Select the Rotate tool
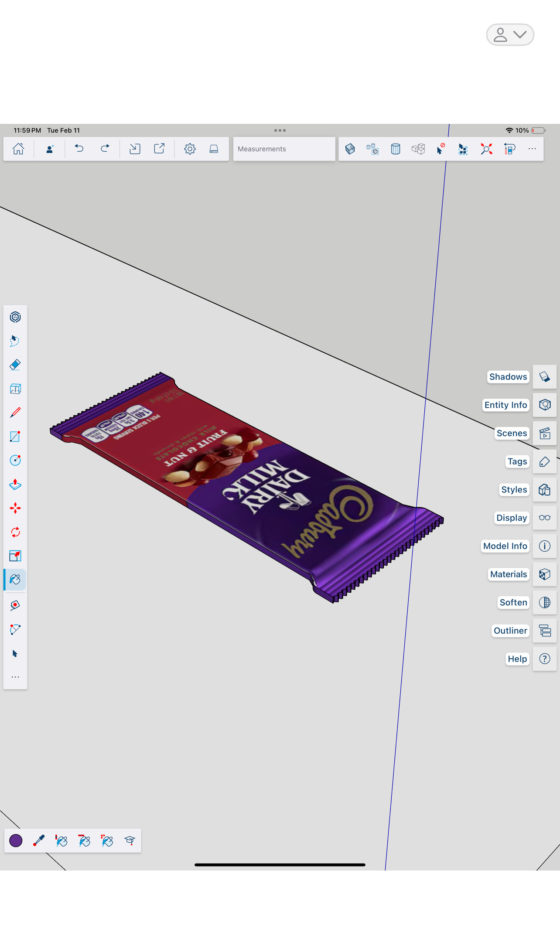The height and width of the screenshot is (939, 560). (x=15, y=532)
